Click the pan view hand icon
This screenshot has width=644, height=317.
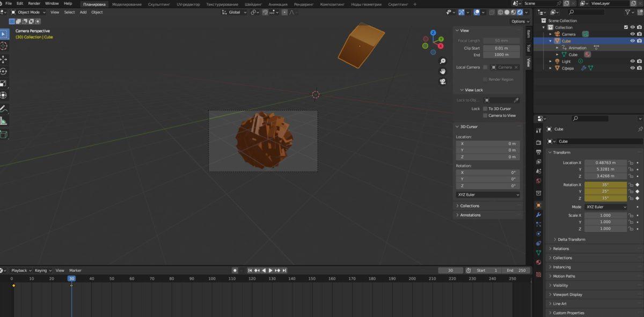pyautogui.click(x=443, y=71)
